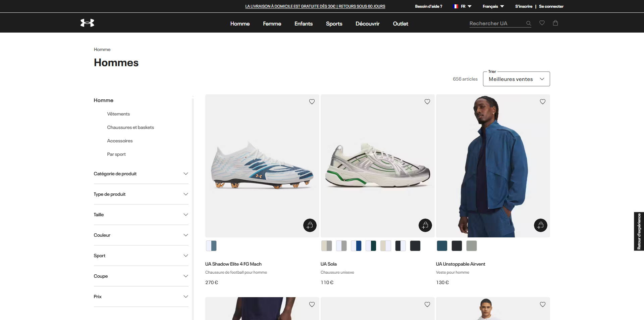This screenshot has height=320, width=644.
Task: Open the Sports navigation menu
Action: click(334, 24)
